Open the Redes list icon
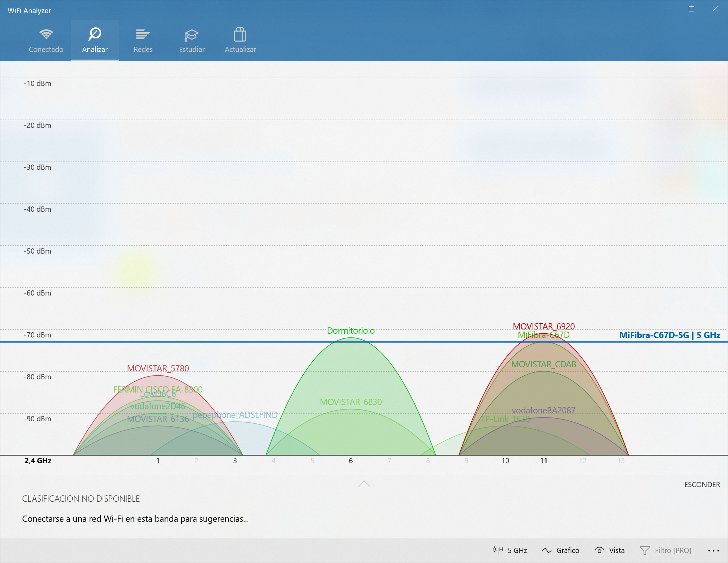This screenshot has width=728, height=563. click(143, 34)
